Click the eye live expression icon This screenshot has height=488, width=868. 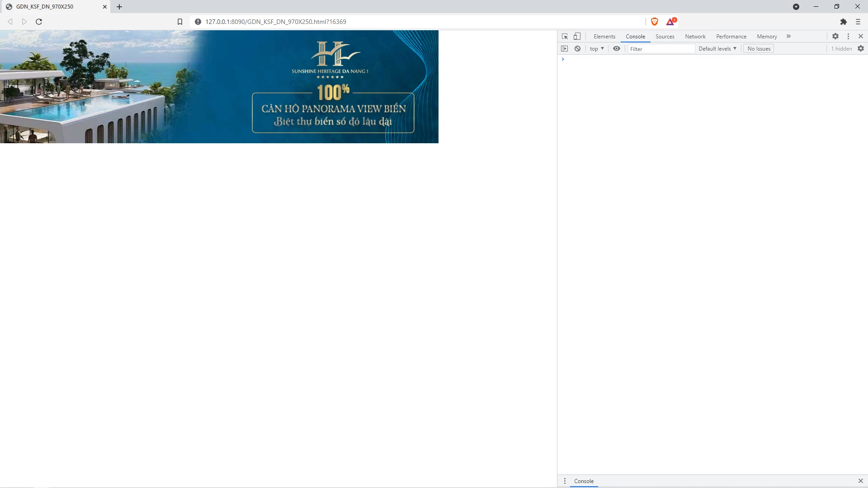click(616, 48)
